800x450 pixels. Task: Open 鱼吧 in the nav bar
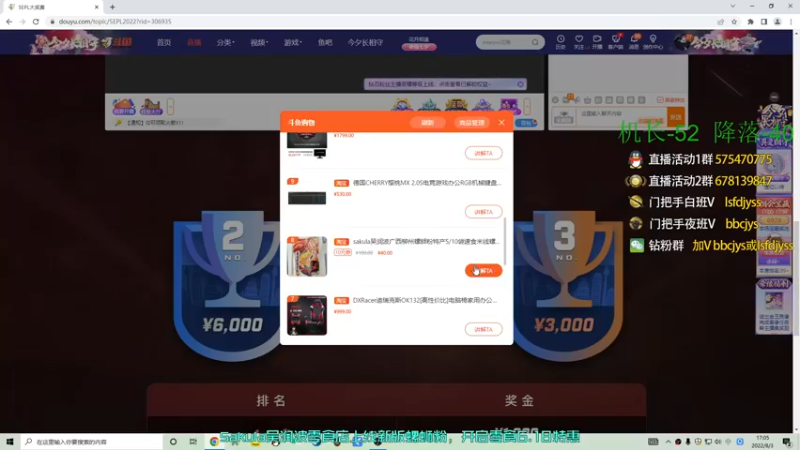(x=325, y=42)
